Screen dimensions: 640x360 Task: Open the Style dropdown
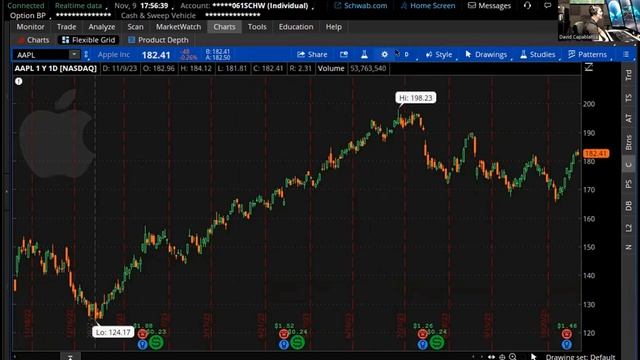(x=439, y=55)
